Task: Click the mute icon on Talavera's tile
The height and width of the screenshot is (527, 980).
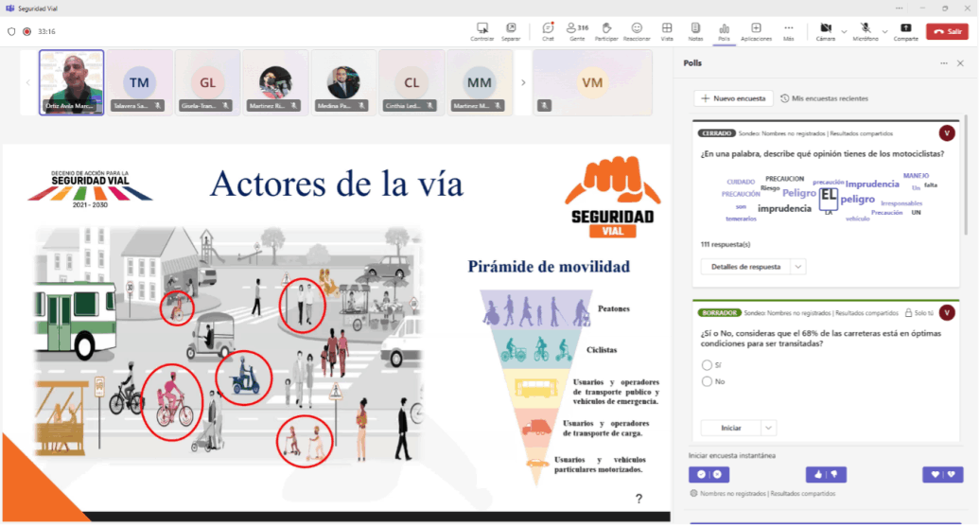Action: tap(158, 106)
